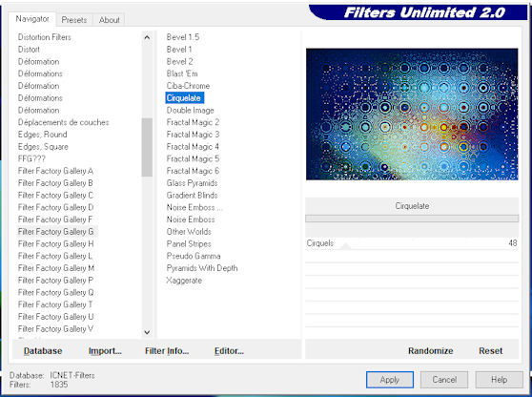Select the Fractal Magic 2 filter

pyautogui.click(x=193, y=122)
